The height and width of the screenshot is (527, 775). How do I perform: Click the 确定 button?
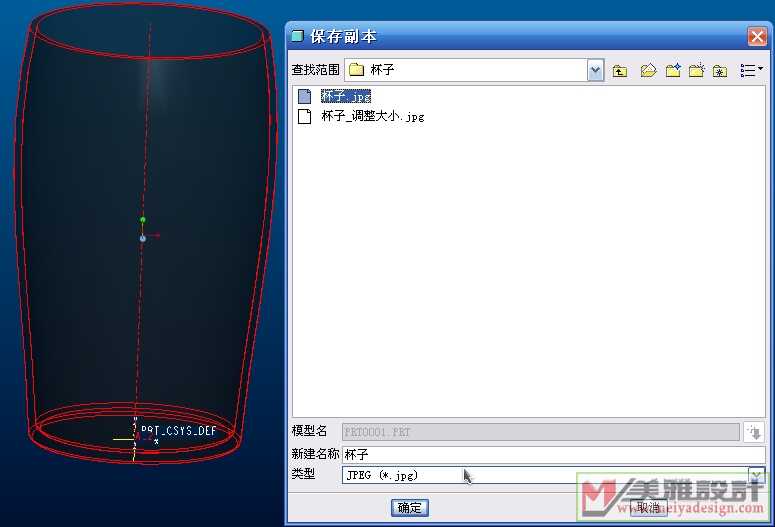point(410,508)
